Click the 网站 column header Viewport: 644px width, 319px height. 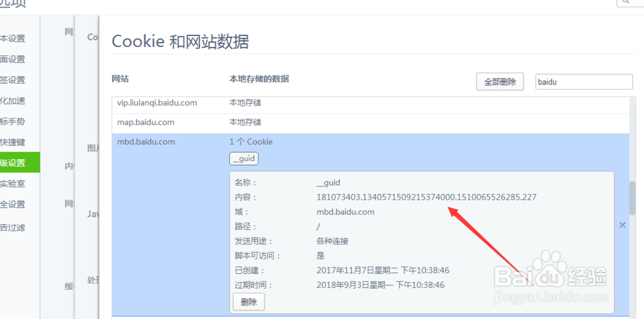120,79
